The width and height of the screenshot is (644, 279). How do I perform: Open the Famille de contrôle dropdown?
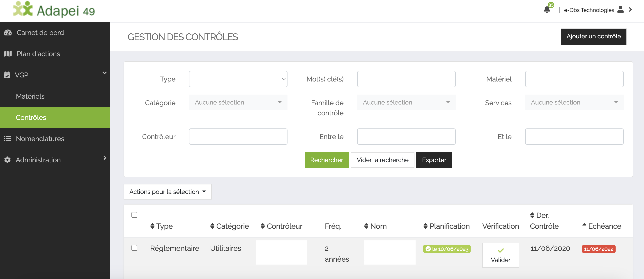pos(406,102)
